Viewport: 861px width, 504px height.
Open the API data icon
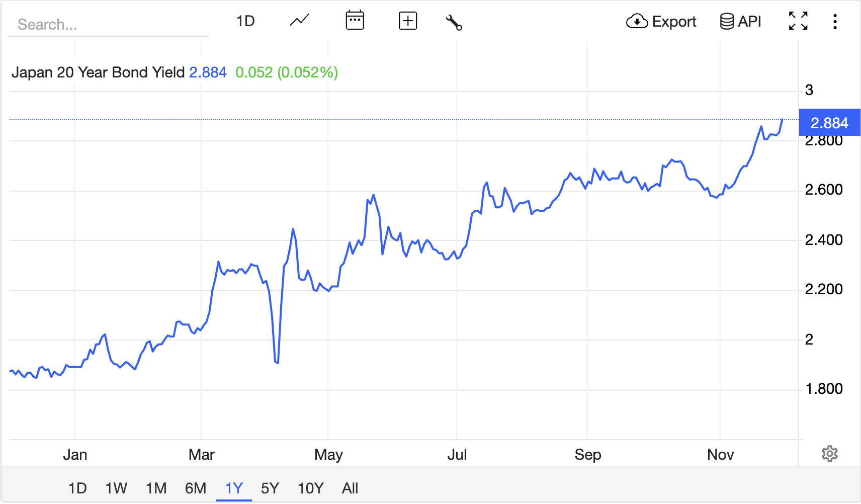point(726,22)
